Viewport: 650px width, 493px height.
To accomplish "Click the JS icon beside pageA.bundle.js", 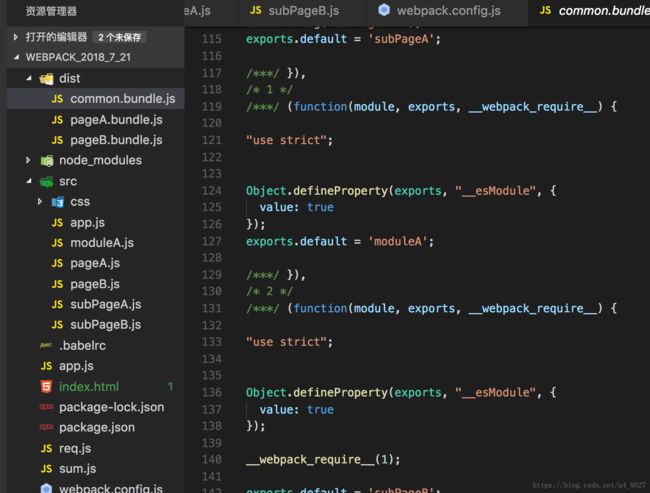I will (x=57, y=120).
